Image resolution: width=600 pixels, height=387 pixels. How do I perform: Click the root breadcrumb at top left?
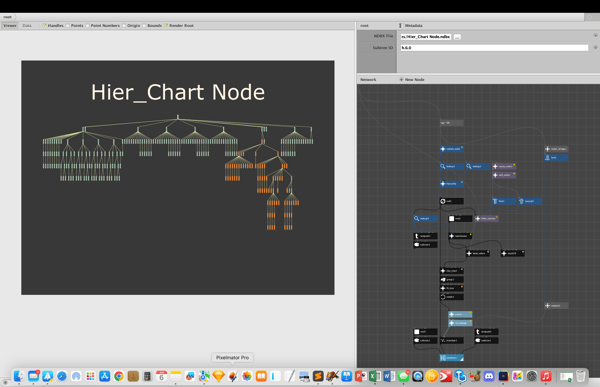[x=7, y=17]
